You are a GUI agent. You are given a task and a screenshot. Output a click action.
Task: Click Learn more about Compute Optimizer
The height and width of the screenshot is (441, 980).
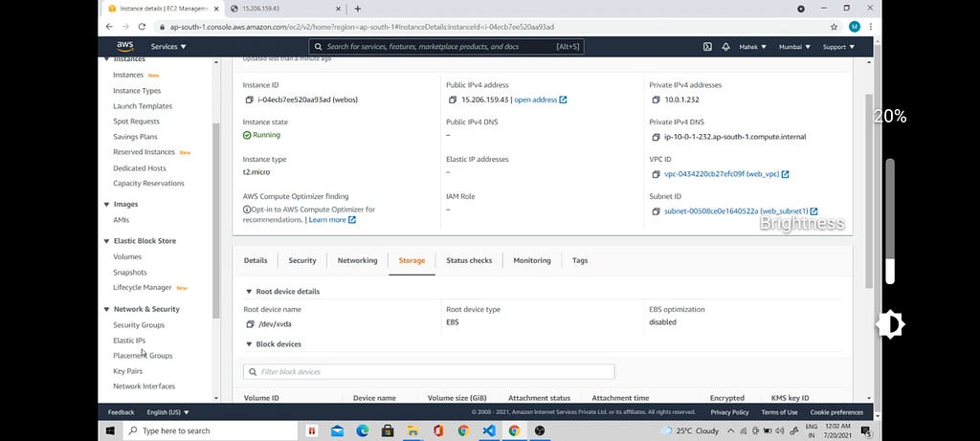327,220
